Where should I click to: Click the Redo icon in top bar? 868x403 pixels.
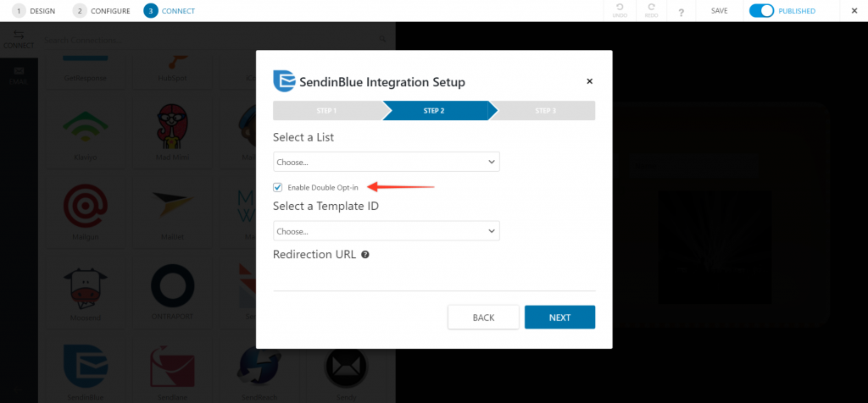(x=651, y=7)
